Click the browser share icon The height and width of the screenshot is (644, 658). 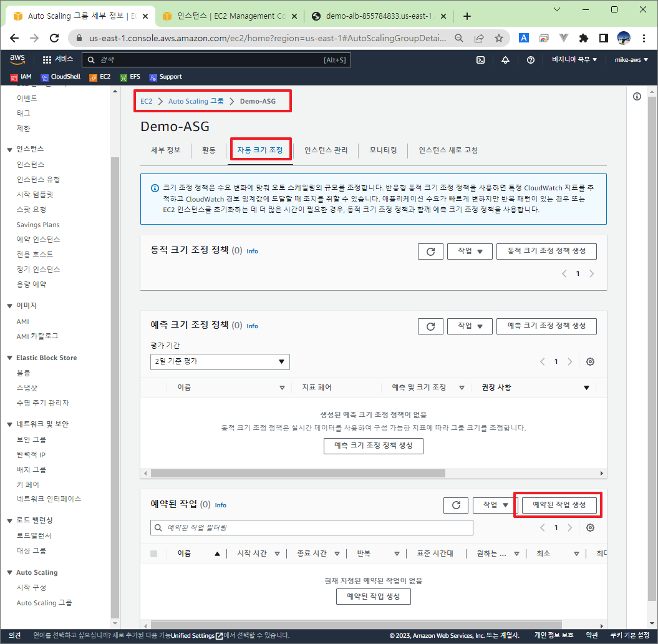click(x=479, y=38)
